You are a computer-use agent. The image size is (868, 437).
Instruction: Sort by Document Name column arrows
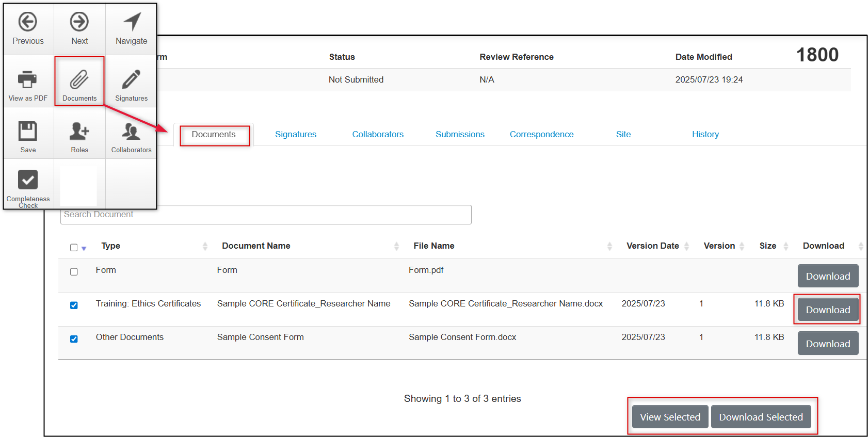coord(396,246)
